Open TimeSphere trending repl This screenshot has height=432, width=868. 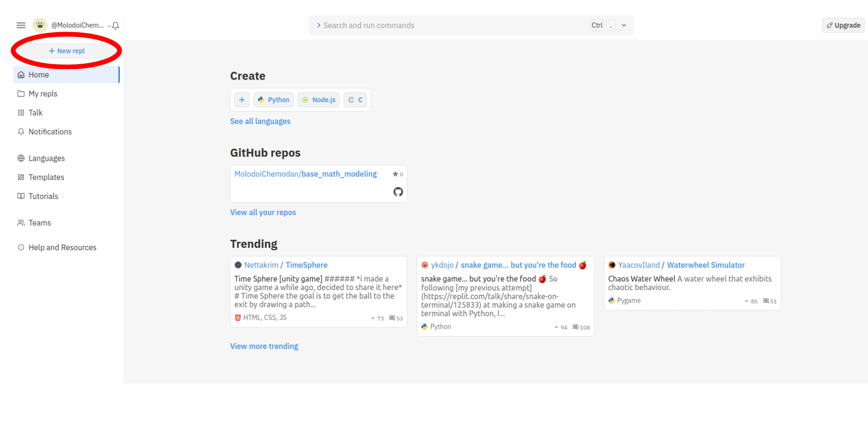[x=307, y=265]
